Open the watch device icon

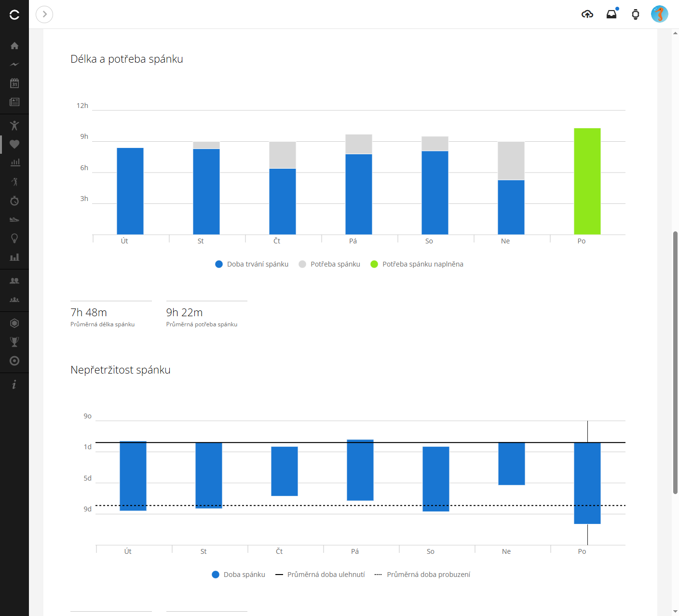click(x=635, y=14)
